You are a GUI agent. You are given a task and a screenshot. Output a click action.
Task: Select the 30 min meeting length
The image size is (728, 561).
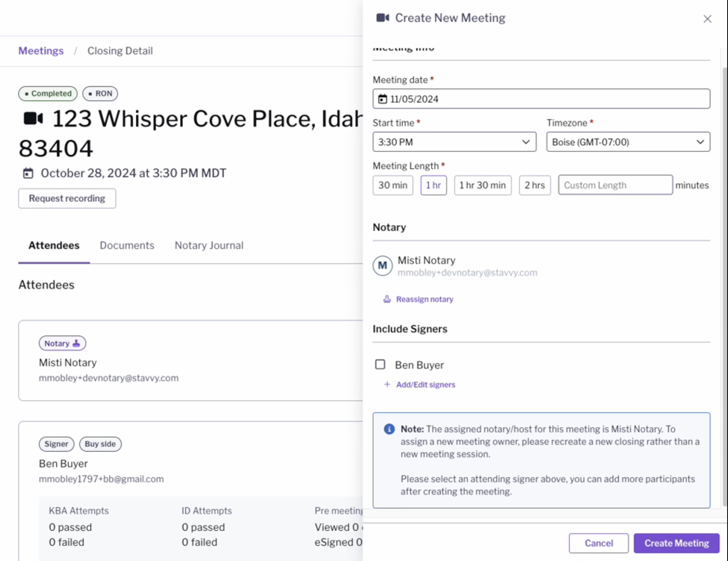click(x=393, y=185)
